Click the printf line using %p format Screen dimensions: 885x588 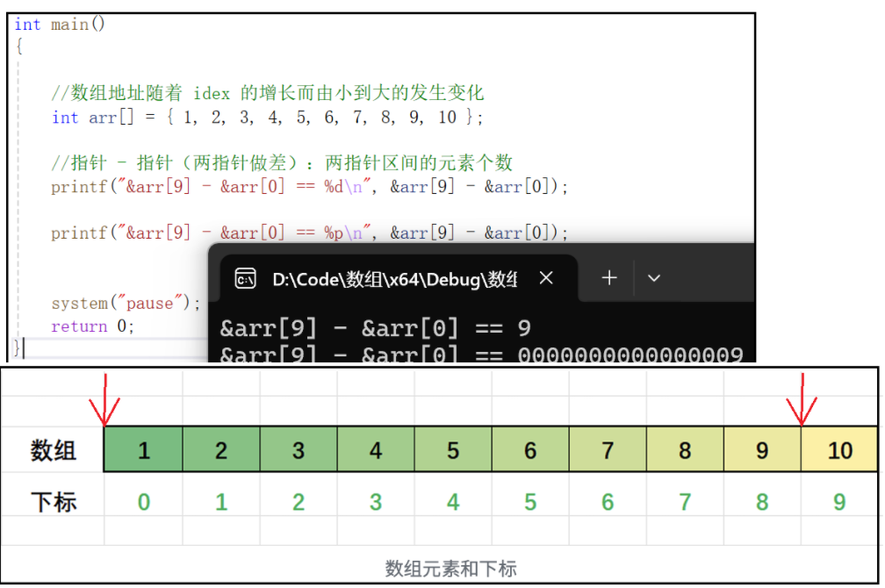[x=309, y=233]
